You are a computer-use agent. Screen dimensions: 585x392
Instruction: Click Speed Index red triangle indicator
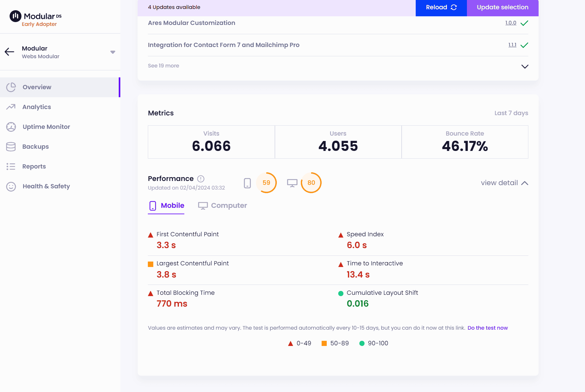click(341, 235)
